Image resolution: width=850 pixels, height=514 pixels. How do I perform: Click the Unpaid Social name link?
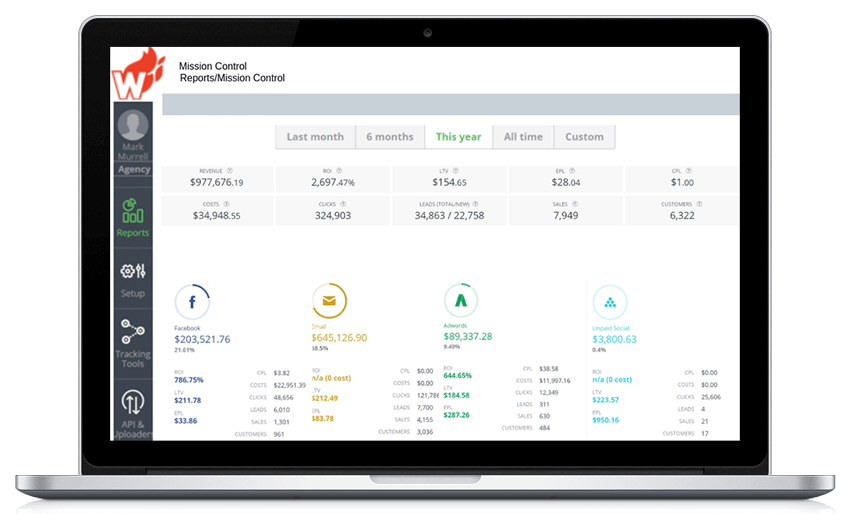610,328
